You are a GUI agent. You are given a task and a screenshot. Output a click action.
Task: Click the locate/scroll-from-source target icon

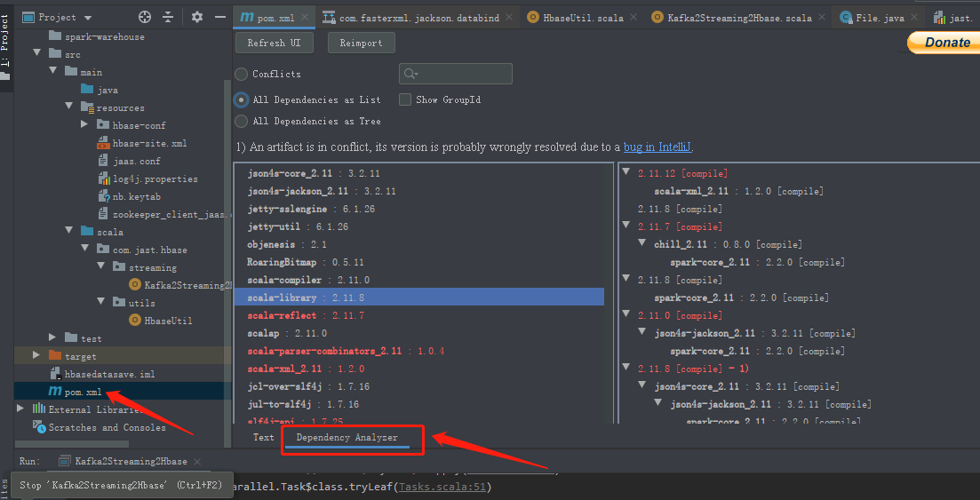point(144,17)
